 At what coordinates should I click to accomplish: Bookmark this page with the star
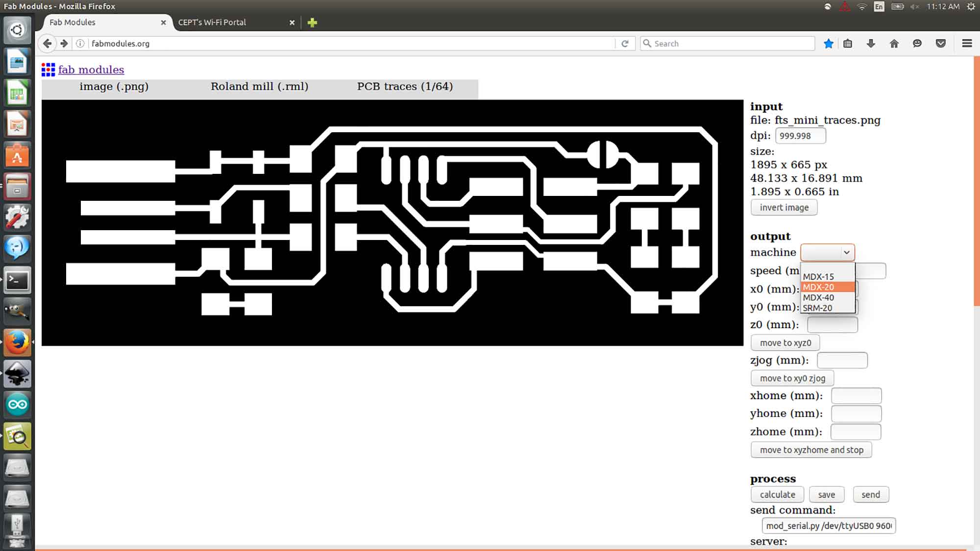pos(829,44)
